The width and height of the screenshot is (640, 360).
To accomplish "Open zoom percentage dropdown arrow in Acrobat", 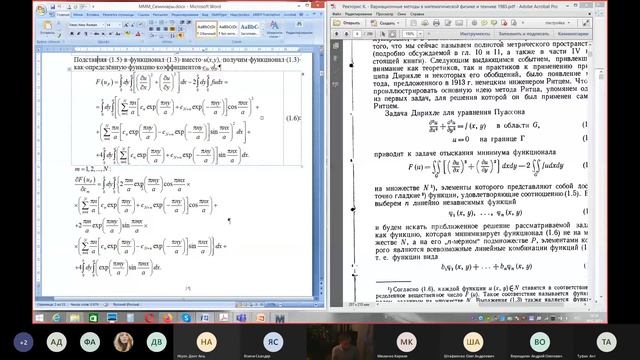I will [x=420, y=34].
